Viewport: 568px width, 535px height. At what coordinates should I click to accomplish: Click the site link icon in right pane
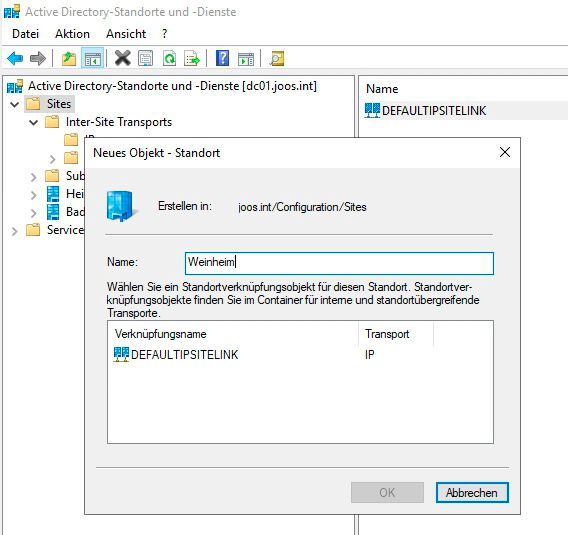coord(372,110)
